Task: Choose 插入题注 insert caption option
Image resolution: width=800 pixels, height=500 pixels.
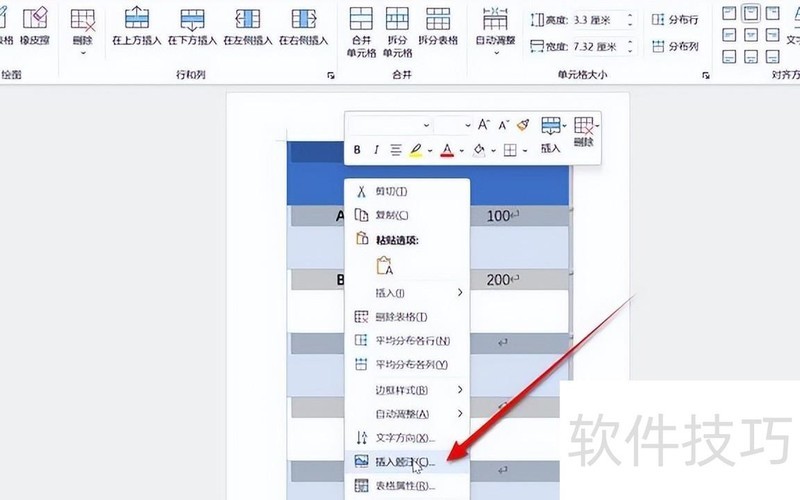Action: [407, 462]
